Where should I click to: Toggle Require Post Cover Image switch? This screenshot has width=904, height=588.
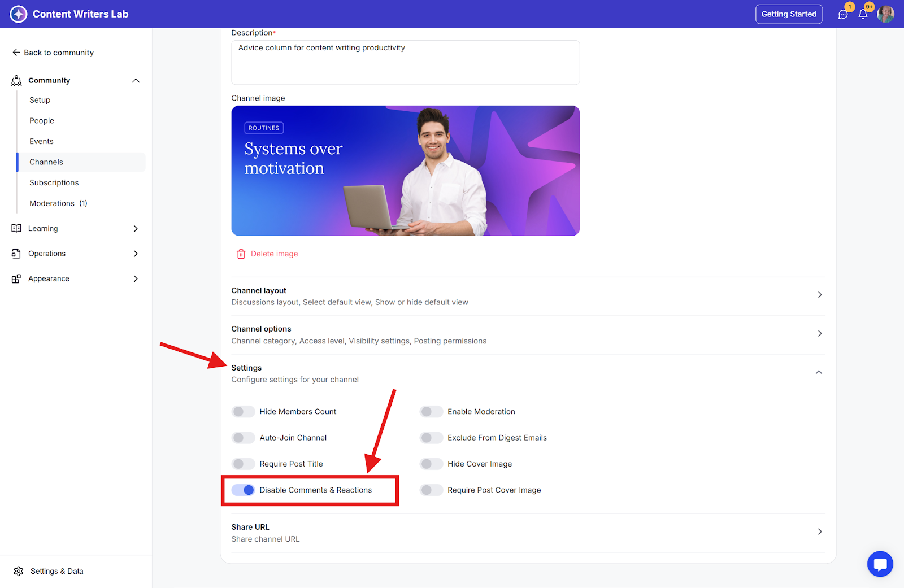pos(431,490)
